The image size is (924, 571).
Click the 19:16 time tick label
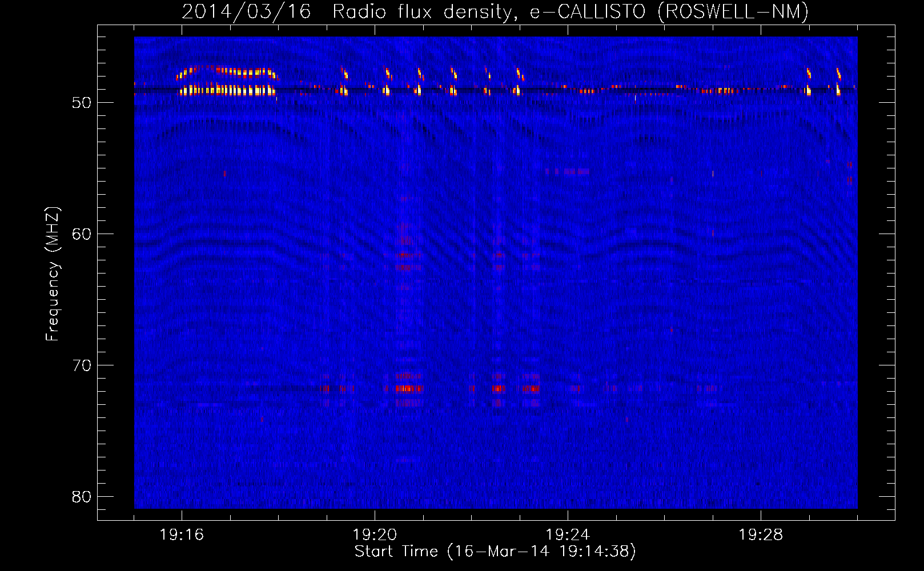click(182, 534)
